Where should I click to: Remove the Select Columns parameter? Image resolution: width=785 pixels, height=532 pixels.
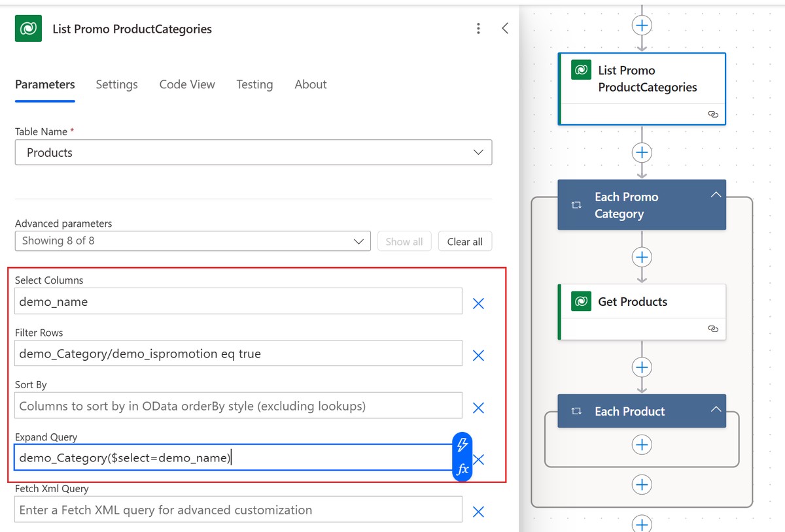pos(478,303)
